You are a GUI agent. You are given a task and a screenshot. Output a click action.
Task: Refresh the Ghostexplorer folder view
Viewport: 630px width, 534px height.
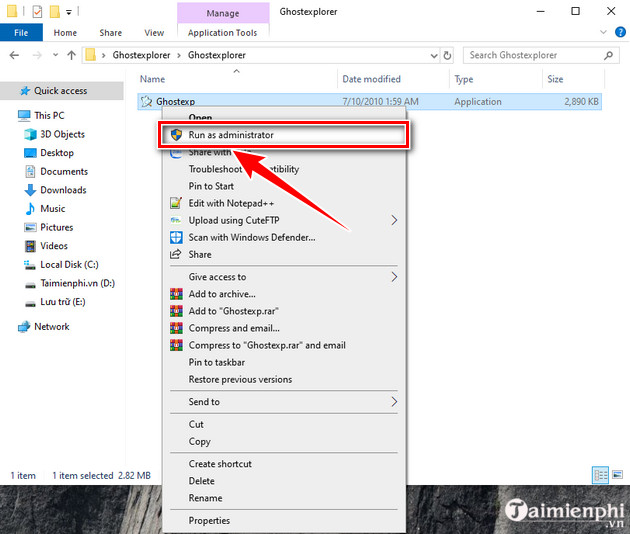point(447,55)
